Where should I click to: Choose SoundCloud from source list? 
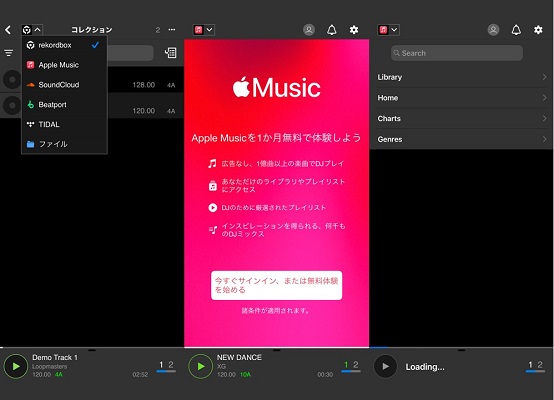point(64,85)
